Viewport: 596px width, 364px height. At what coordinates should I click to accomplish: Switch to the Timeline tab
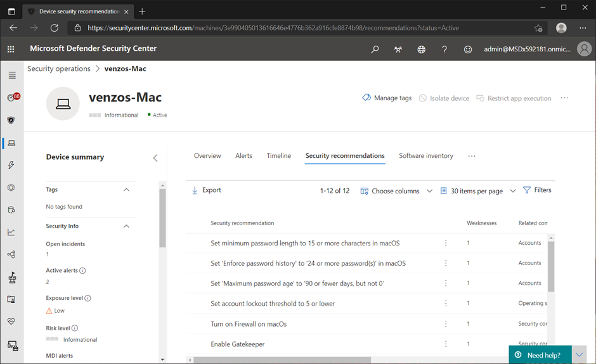pos(278,155)
